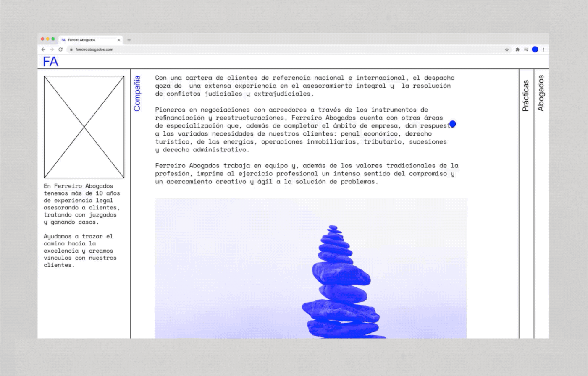The height and width of the screenshot is (376, 588).
Task: Click sidebar text 'Ayudamos a trazar el camino'
Action: 80,251
